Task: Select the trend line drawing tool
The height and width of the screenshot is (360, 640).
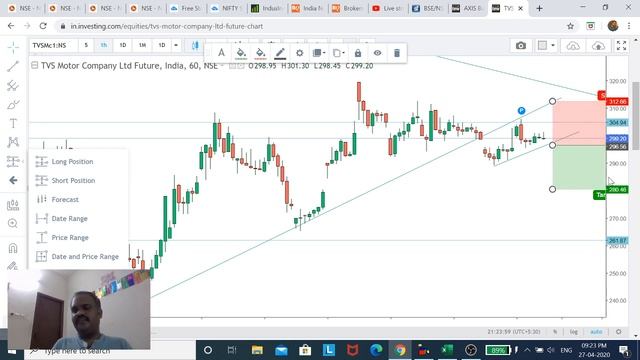Action: (x=13, y=66)
